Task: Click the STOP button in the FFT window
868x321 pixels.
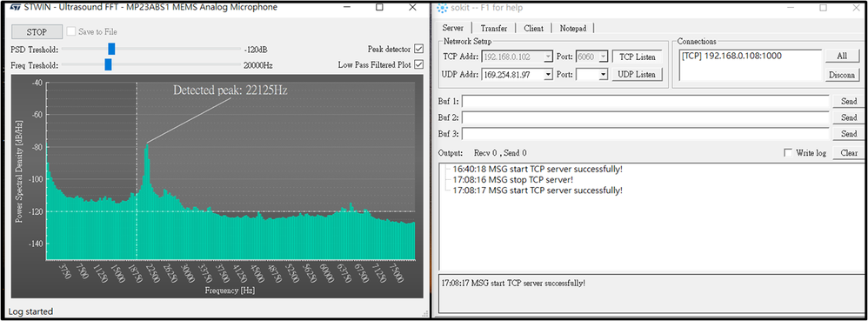Action: (x=37, y=31)
